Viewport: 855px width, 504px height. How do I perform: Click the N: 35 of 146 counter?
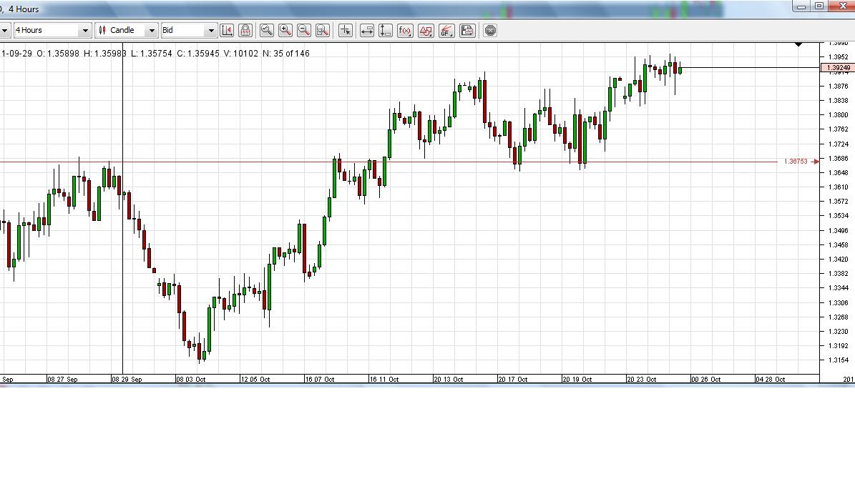coord(285,54)
